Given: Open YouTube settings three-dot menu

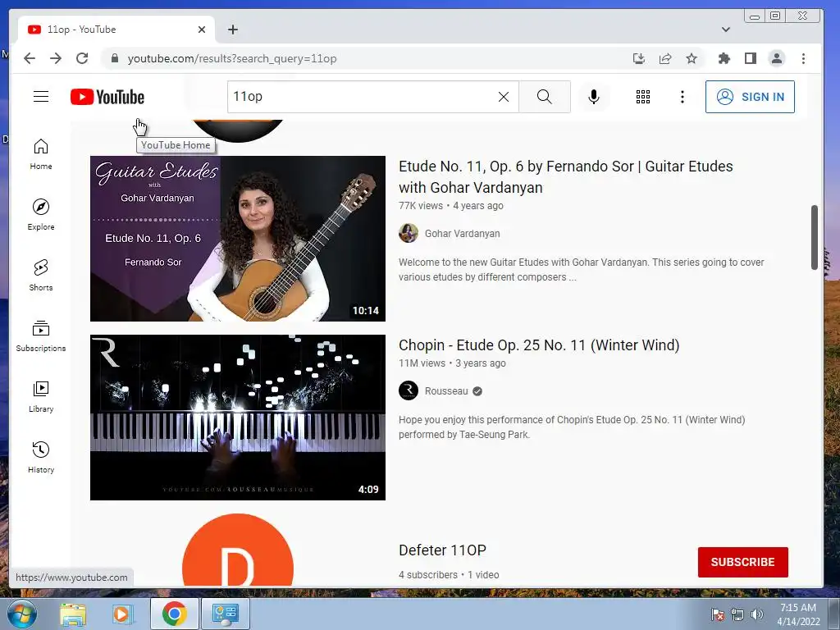Looking at the screenshot, I should [682, 97].
